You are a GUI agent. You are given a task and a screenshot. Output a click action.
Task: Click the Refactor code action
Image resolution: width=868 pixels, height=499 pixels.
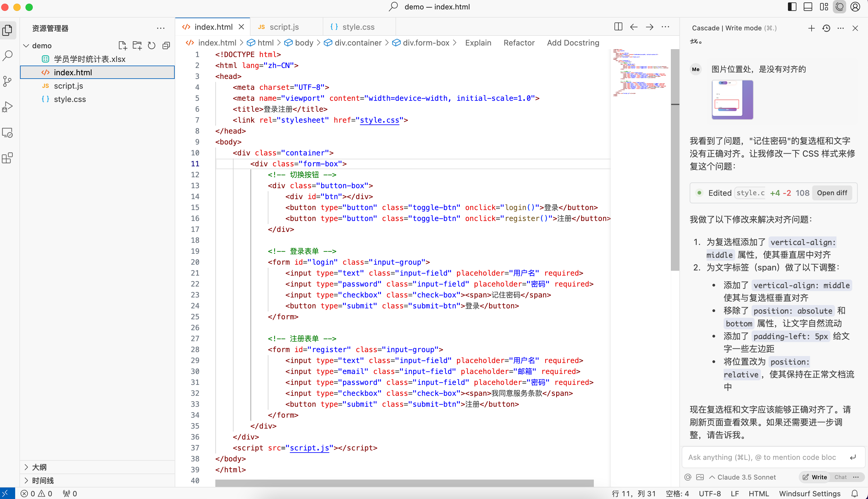click(519, 43)
